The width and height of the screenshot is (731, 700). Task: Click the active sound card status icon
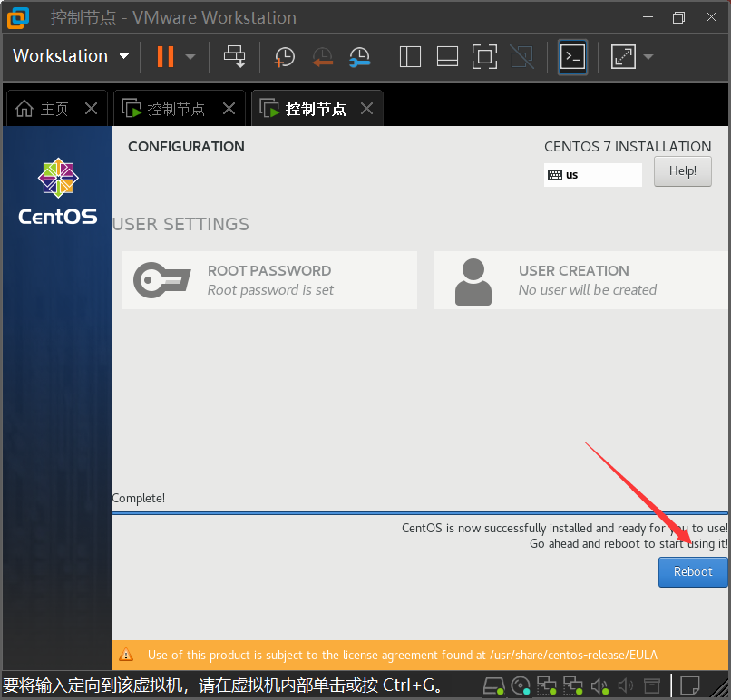[x=599, y=685]
